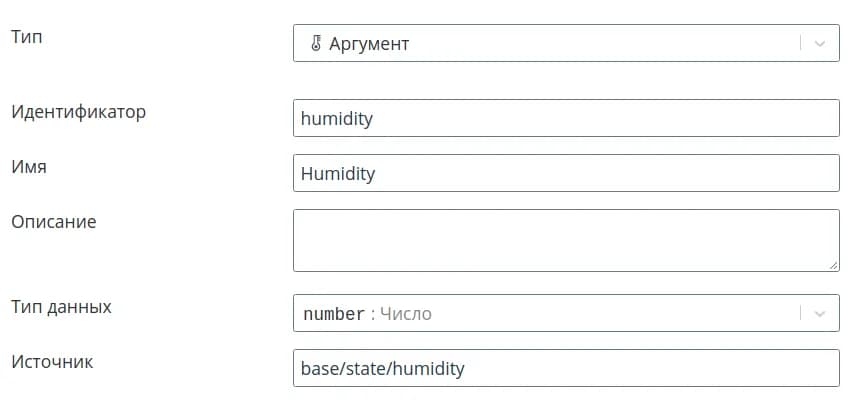852x401 pixels.
Task: Click the divider line before Тип chevron
Action: point(801,44)
